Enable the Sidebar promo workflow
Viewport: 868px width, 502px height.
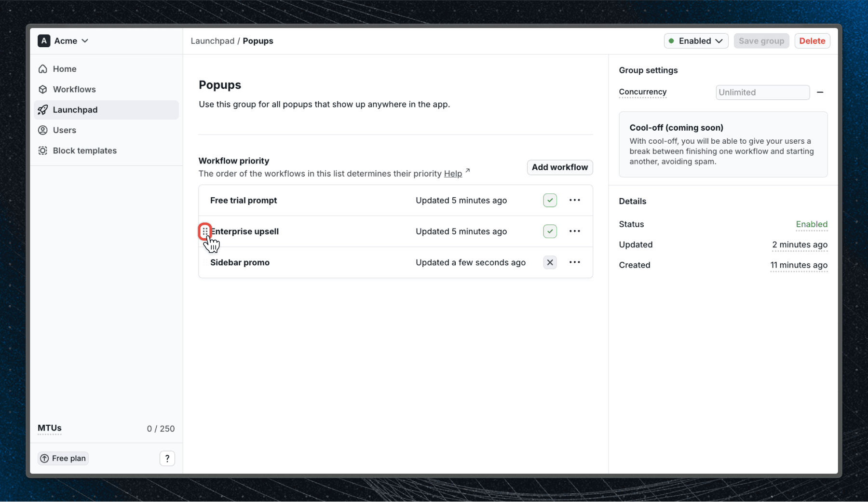(549, 262)
